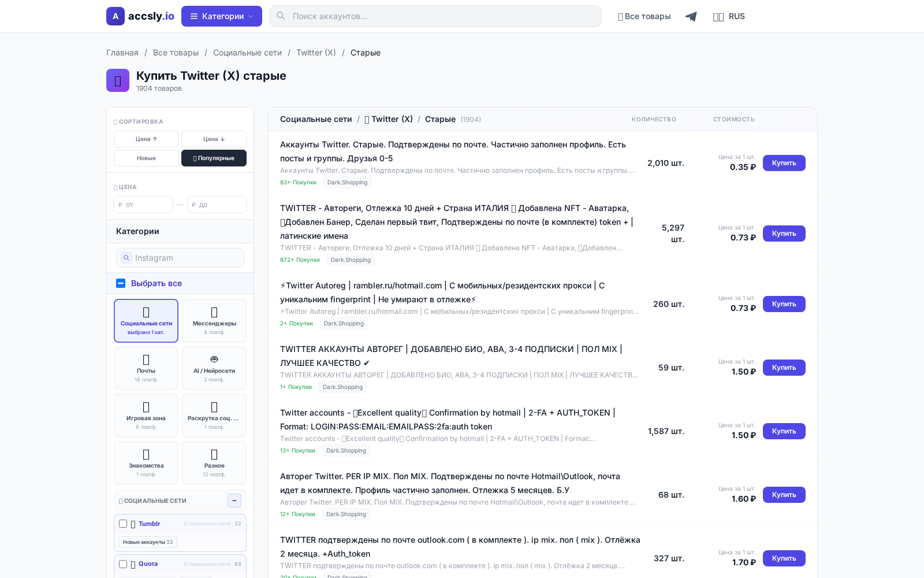
Task: Open Telegram via the paper plane icon
Action: click(691, 16)
